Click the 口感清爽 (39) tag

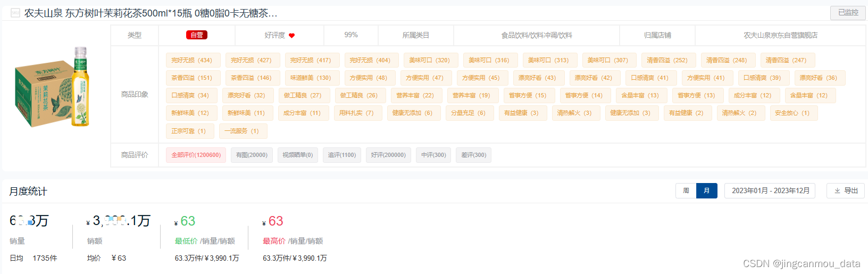(763, 78)
